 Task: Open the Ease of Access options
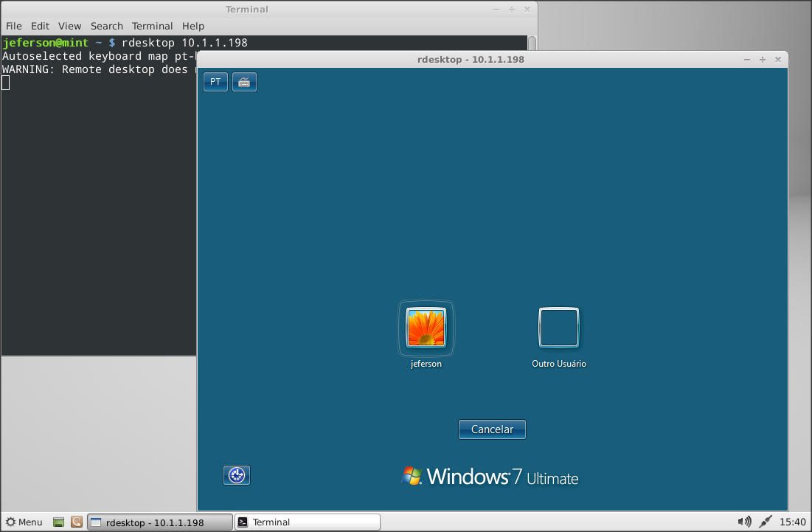(237, 475)
